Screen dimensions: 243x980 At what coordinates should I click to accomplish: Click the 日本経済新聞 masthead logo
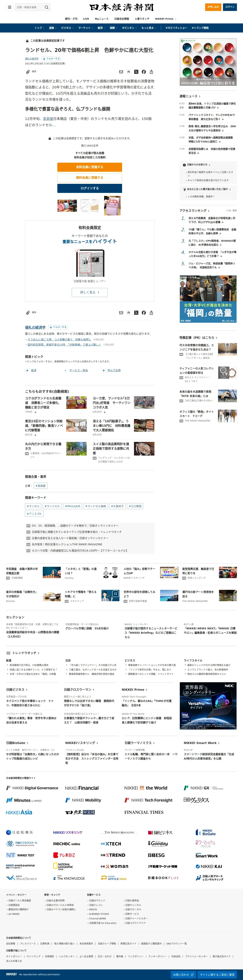(x=121, y=7)
